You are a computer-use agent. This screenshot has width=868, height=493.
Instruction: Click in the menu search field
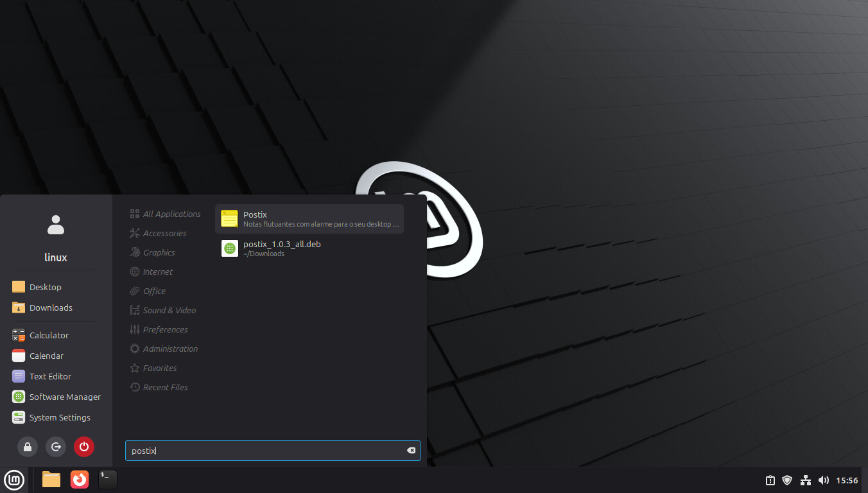[x=272, y=451]
